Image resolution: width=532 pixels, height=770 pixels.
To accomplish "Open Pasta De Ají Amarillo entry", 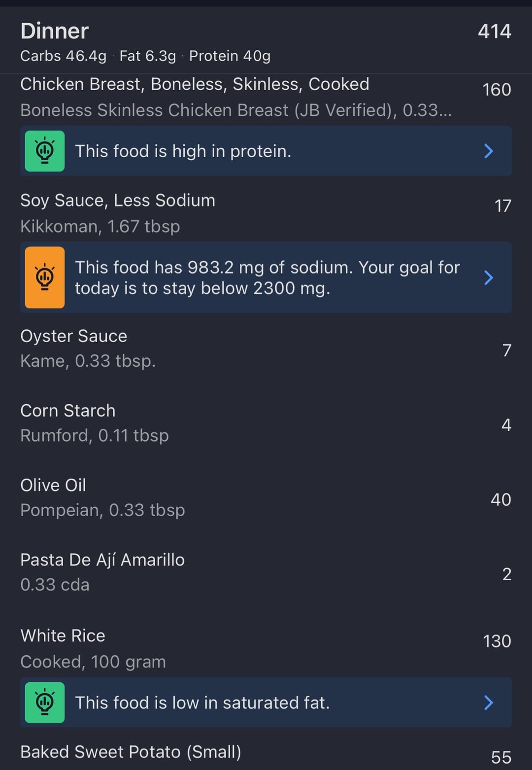I will (x=266, y=572).
